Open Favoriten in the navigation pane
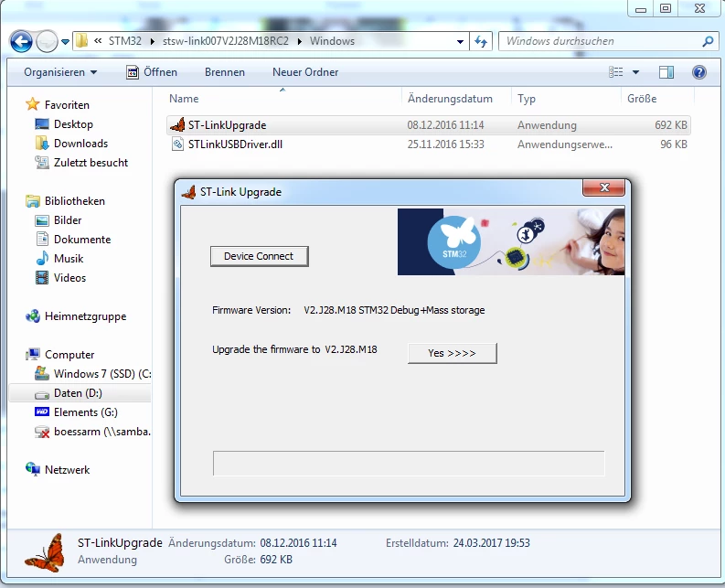This screenshot has width=725, height=588. [x=67, y=105]
